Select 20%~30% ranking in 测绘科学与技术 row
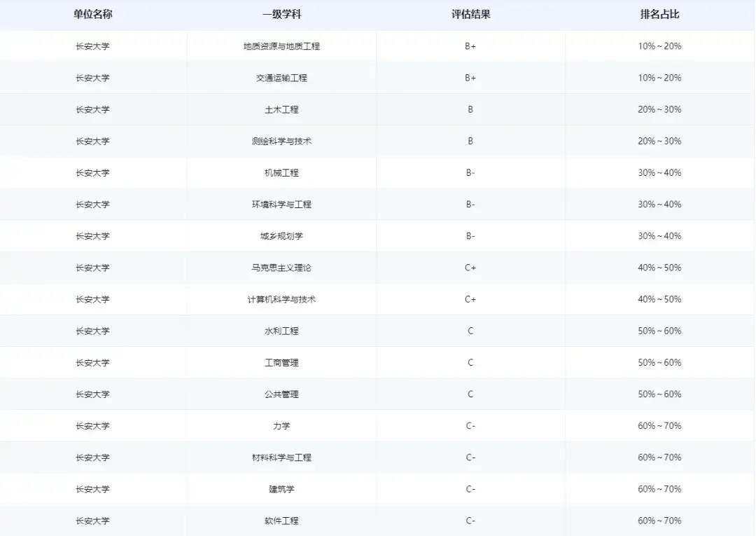756x536 pixels. coord(659,142)
